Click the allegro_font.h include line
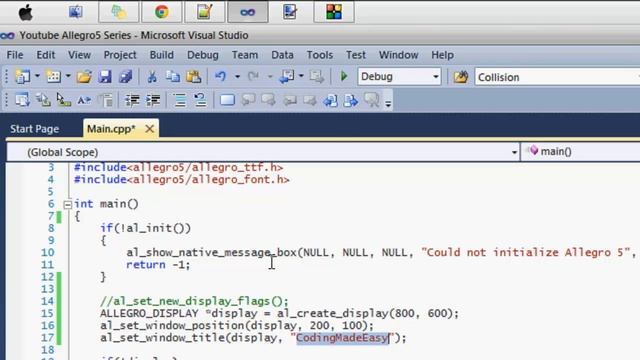Viewport: 640px width, 360px height. (x=182, y=180)
